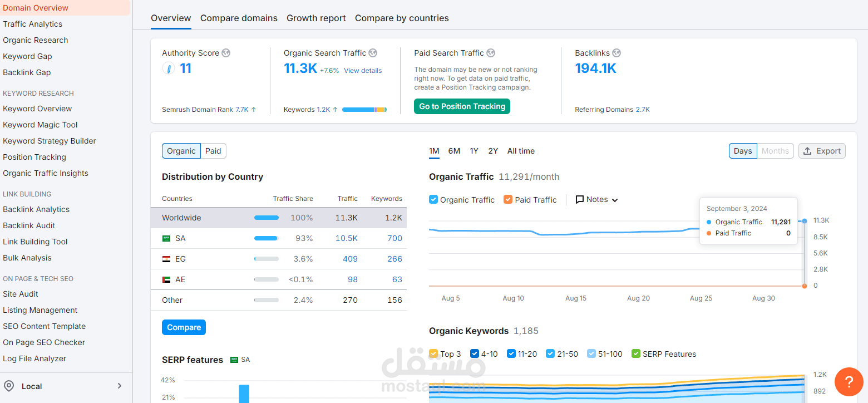
Task: Toggle the 21-50 keywords checkbox
Action: coord(550,353)
